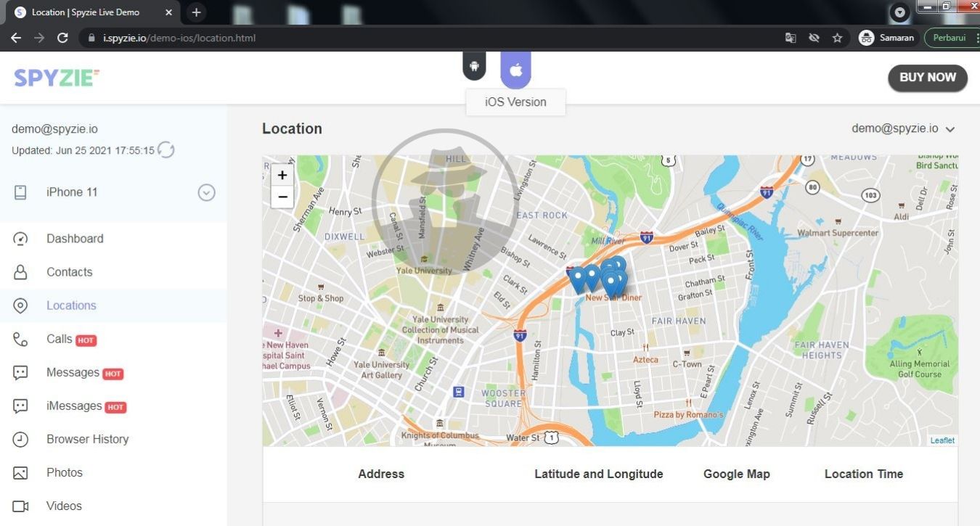Open Browser History in the sidebar

(x=87, y=439)
